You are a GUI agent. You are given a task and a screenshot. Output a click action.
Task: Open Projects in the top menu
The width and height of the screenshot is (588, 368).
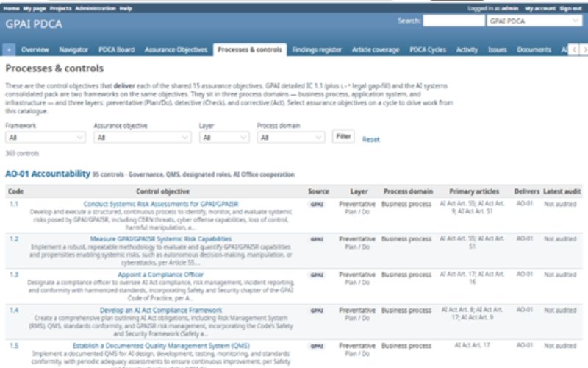pos(60,8)
